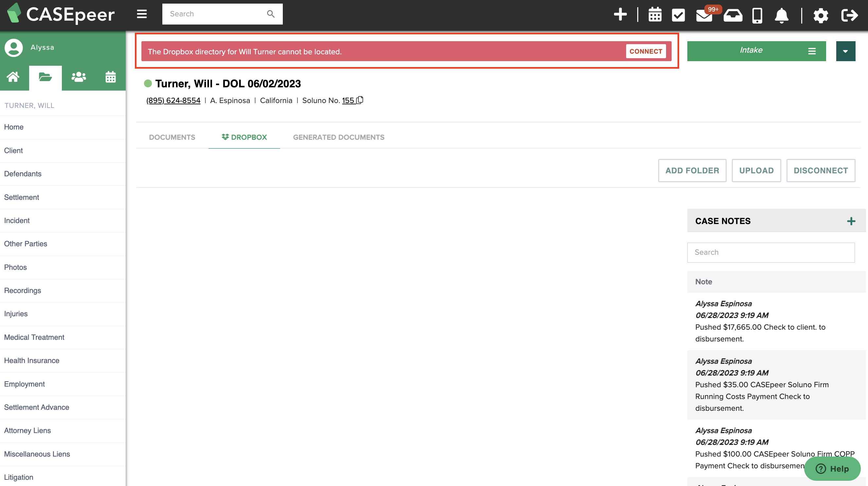Open the sidebar contacts group icon

coord(79,77)
